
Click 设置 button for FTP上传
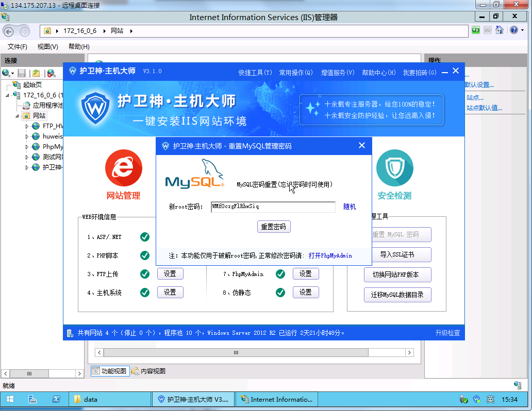coord(170,273)
